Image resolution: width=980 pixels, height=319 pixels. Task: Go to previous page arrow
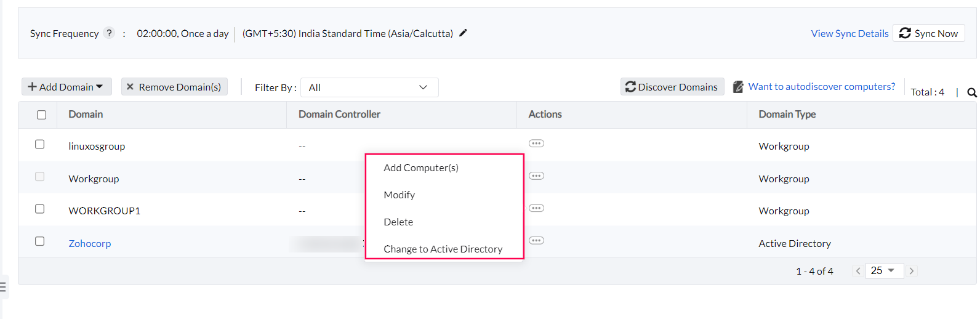point(858,271)
